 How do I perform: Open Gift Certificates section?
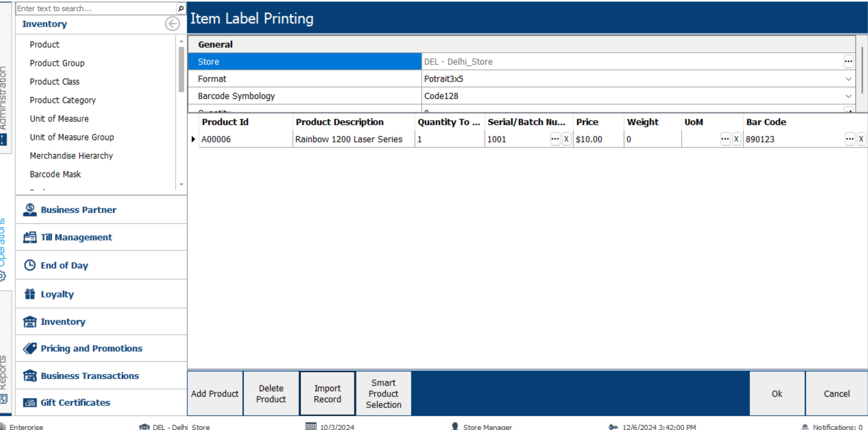[x=101, y=403]
